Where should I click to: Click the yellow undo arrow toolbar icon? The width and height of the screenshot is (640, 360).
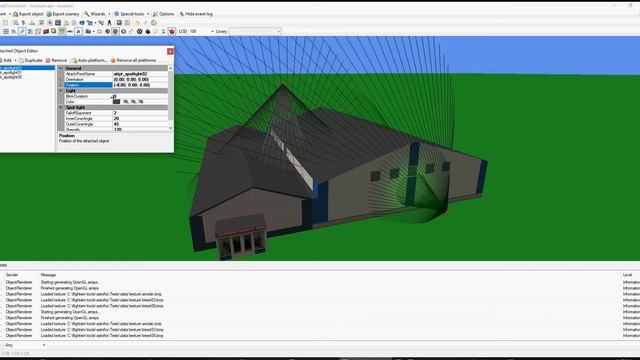tap(138, 23)
